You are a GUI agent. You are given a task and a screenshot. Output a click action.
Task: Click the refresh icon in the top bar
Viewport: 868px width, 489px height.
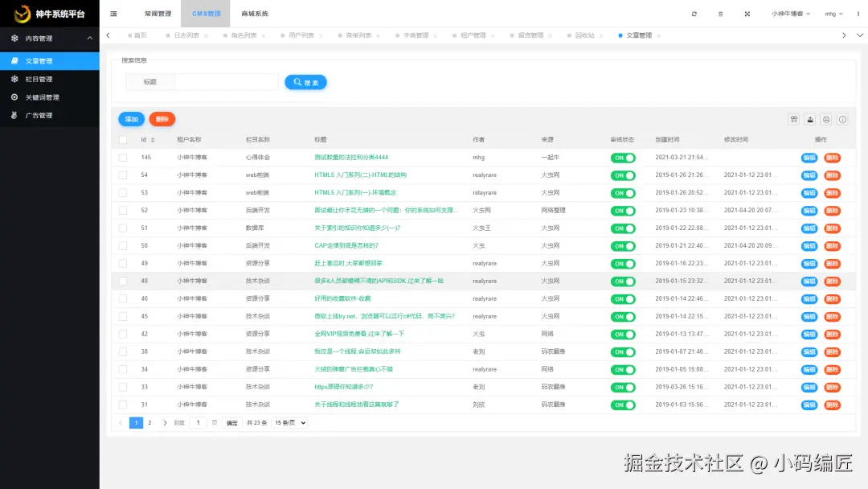(x=694, y=14)
